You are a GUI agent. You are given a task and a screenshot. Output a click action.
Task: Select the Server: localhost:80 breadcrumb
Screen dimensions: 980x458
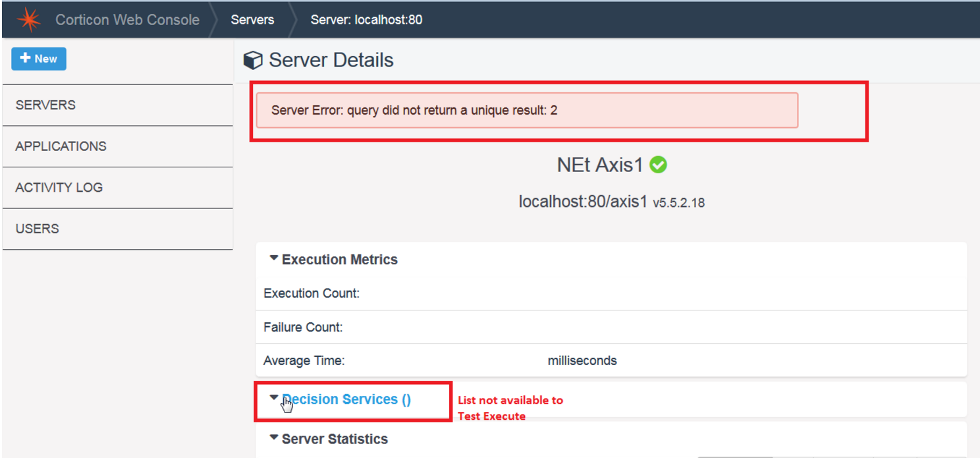pyautogui.click(x=366, y=20)
